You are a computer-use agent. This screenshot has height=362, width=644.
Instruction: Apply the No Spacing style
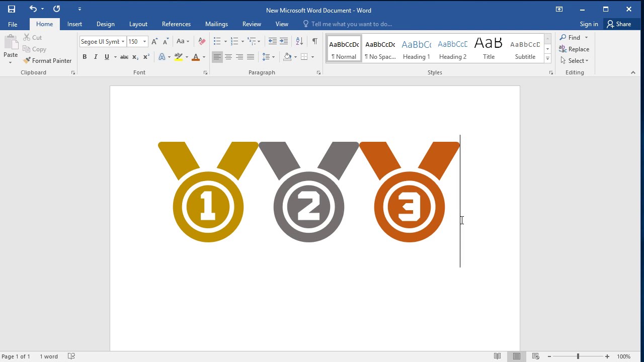(x=380, y=49)
